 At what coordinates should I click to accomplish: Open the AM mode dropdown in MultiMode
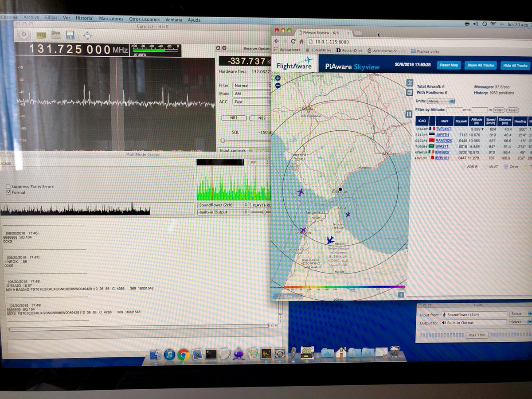pyautogui.click(x=260, y=163)
